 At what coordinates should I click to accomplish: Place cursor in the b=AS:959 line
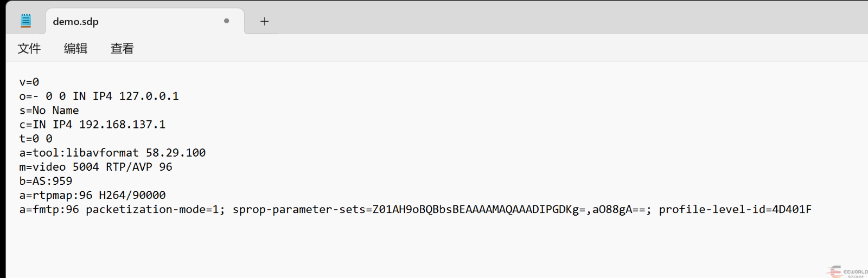[x=46, y=181]
